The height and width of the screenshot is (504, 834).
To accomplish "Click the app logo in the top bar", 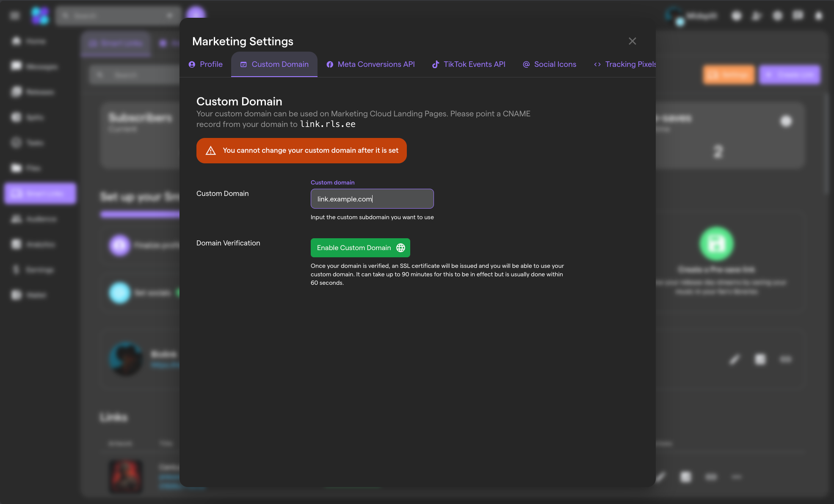I will [x=40, y=16].
